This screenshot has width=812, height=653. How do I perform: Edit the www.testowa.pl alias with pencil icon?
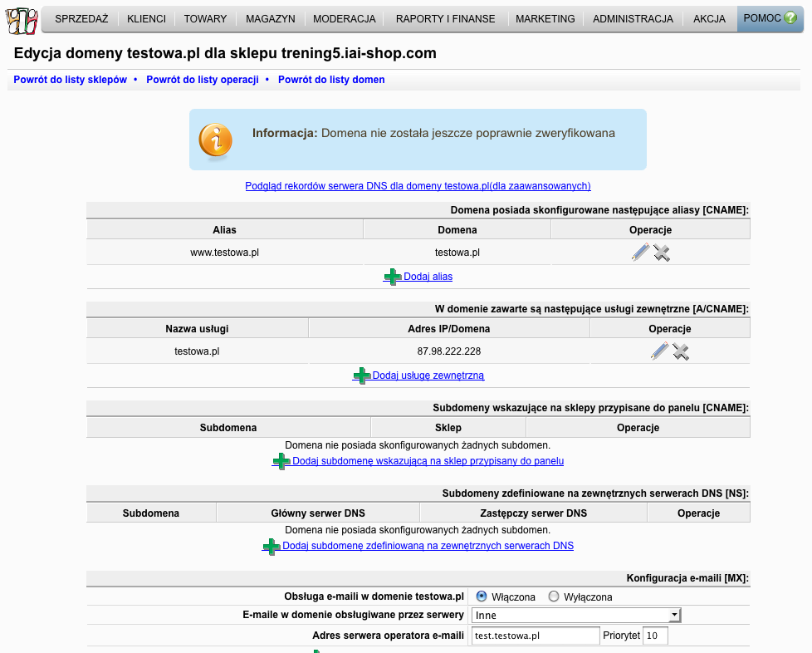coord(640,253)
